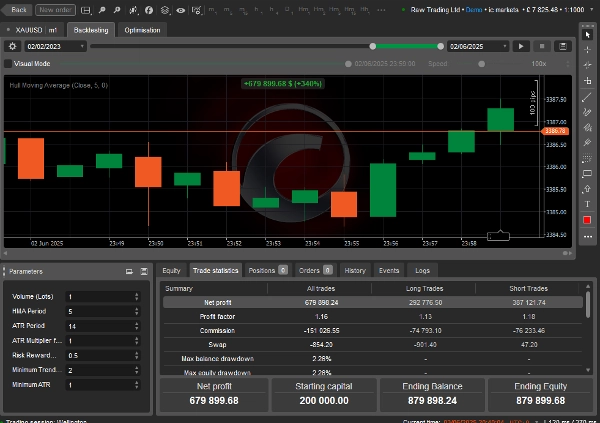This screenshot has width=600, height=423.
Task: Click the statistics table vertical scrollbar
Action: (x=588, y=304)
